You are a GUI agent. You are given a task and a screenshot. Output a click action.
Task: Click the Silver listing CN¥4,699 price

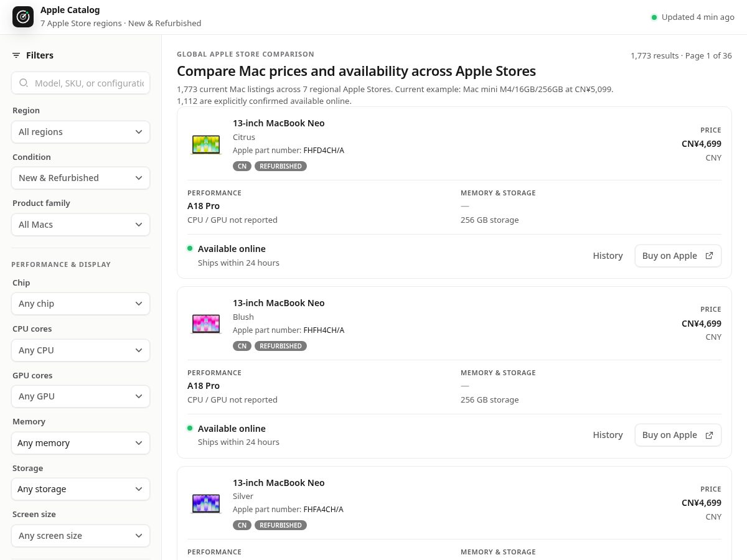tap(702, 503)
